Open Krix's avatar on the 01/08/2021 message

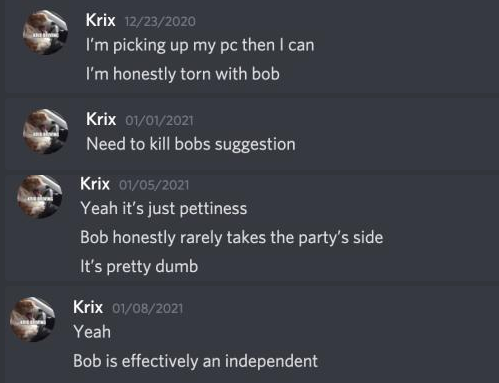[x=33, y=320]
